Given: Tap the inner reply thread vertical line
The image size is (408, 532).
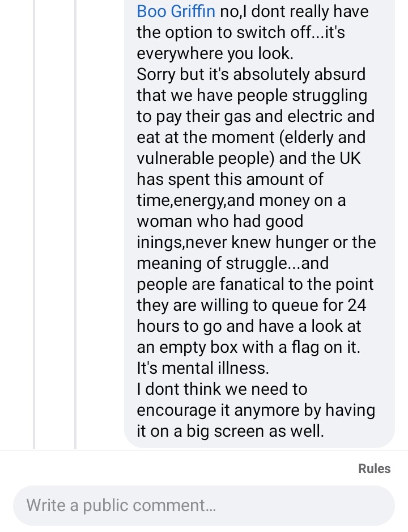Looking at the screenshot, I should [75, 224].
